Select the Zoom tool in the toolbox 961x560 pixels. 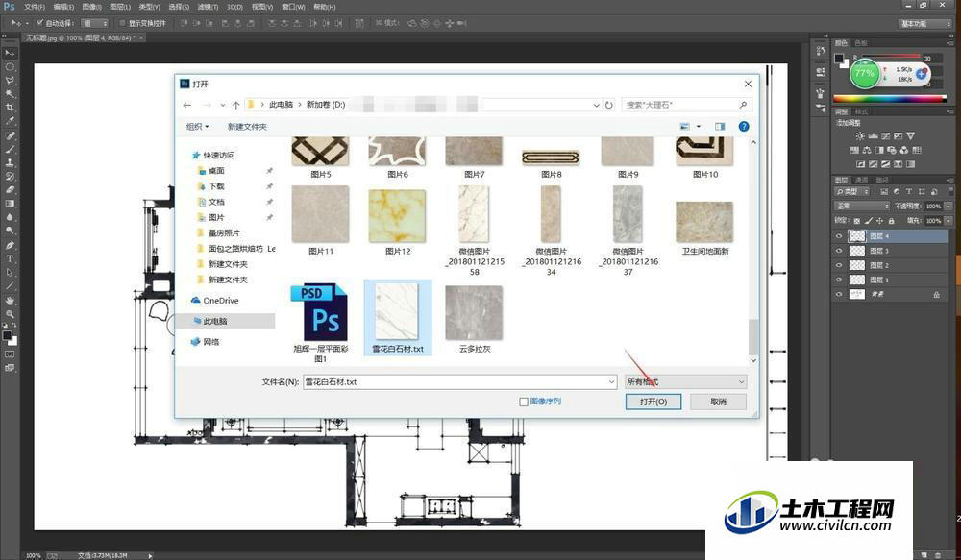pyautogui.click(x=10, y=314)
